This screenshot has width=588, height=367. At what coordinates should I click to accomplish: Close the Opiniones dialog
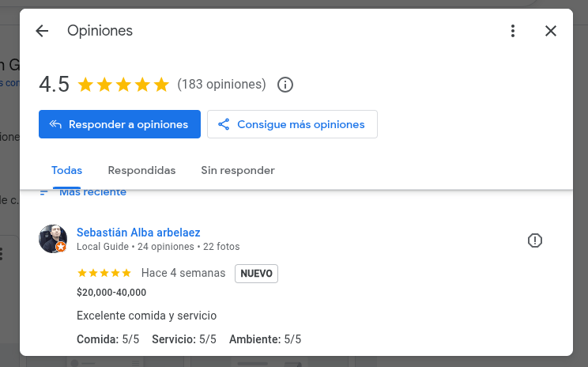pyautogui.click(x=551, y=31)
